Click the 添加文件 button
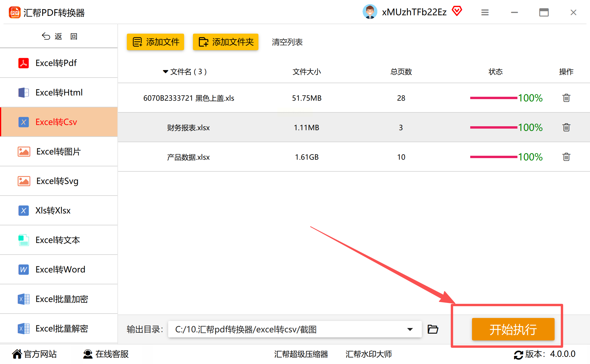 point(155,42)
